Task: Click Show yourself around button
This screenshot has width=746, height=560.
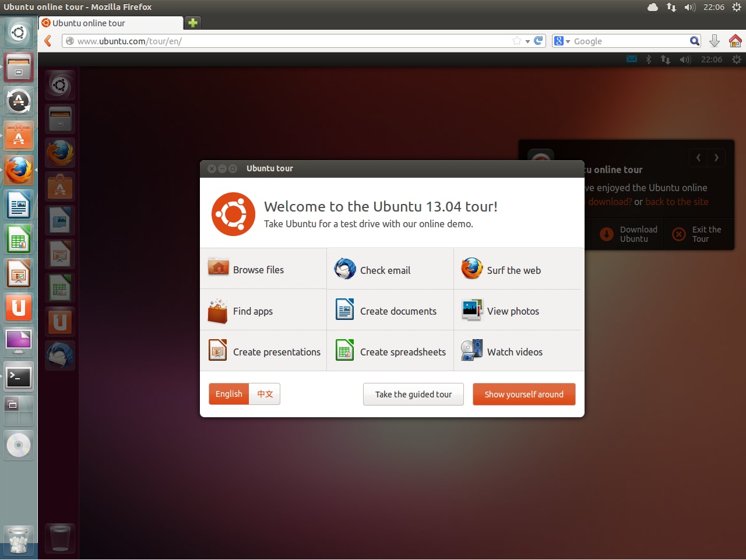Action: point(524,394)
